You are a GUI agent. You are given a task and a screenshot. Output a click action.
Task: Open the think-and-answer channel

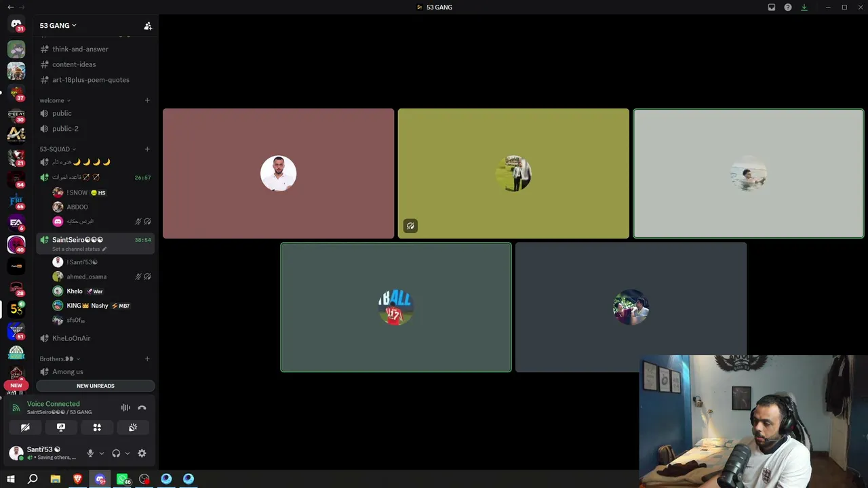pos(95,49)
